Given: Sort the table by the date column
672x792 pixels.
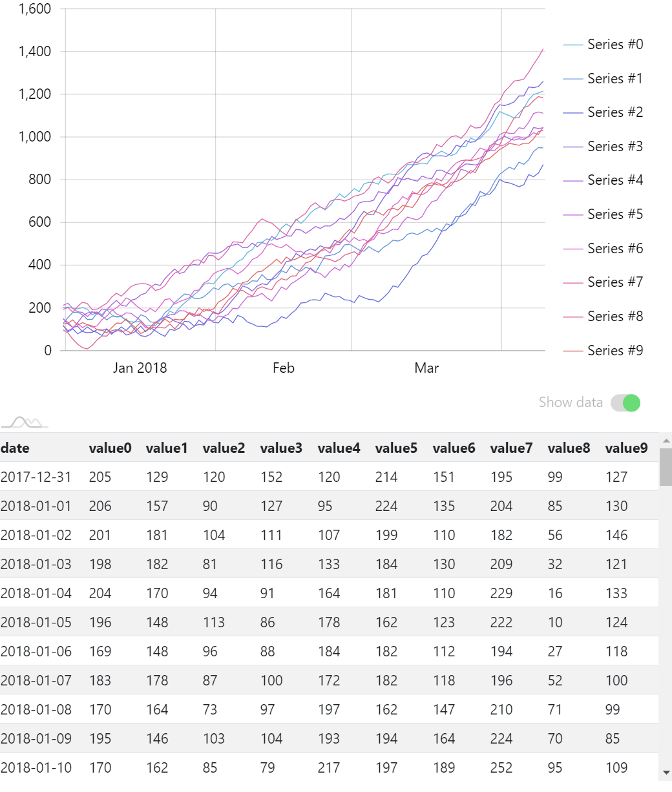Looking at the screenshot, I should tap(17, 448).
